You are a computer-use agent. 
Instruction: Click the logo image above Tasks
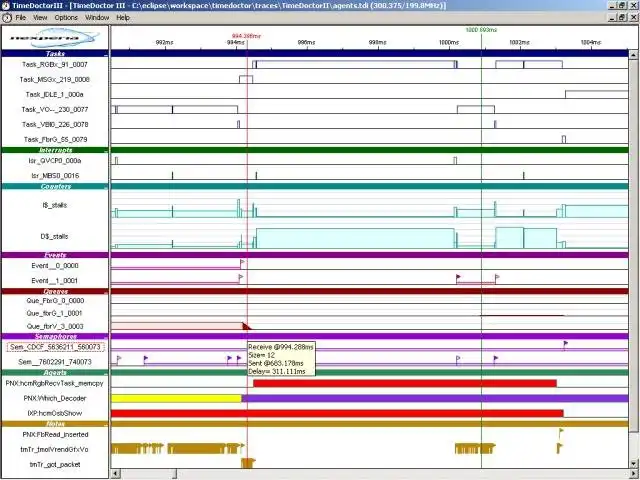(x=55, y=38)
